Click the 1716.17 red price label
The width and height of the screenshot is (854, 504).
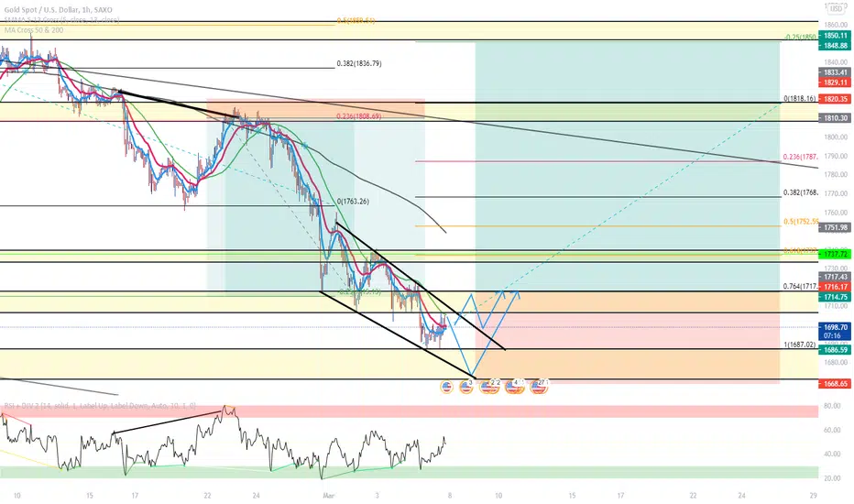point(835,287)
